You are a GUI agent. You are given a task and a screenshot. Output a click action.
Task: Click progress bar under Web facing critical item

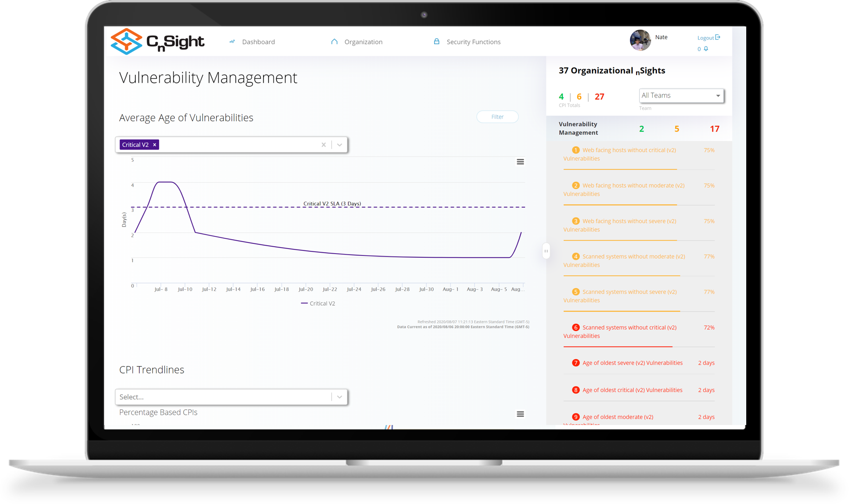coord(639,170)
